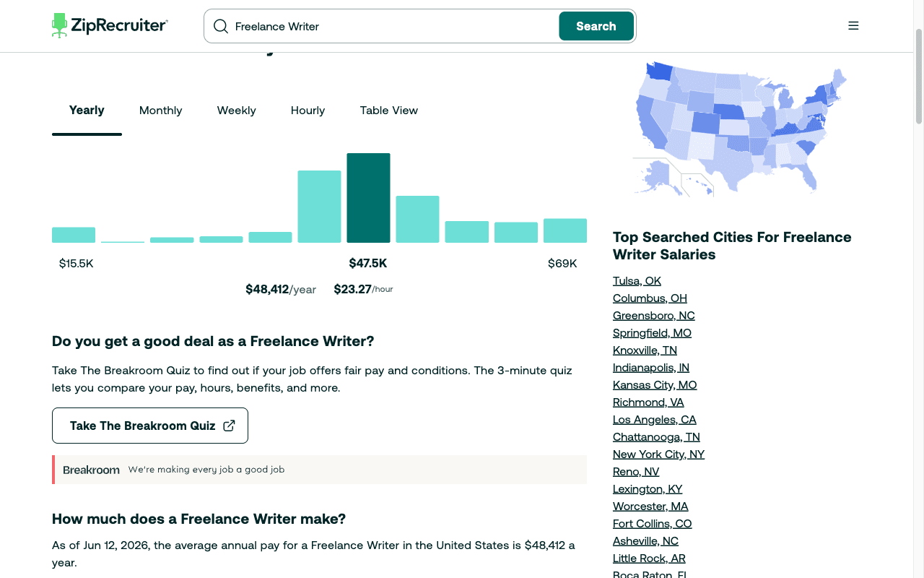
Task: Open the ZipRecruiter home logo
Action: [110, 26]
